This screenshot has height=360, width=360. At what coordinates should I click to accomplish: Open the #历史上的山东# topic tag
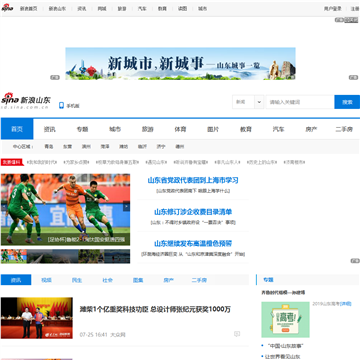(x=262, y=162)
